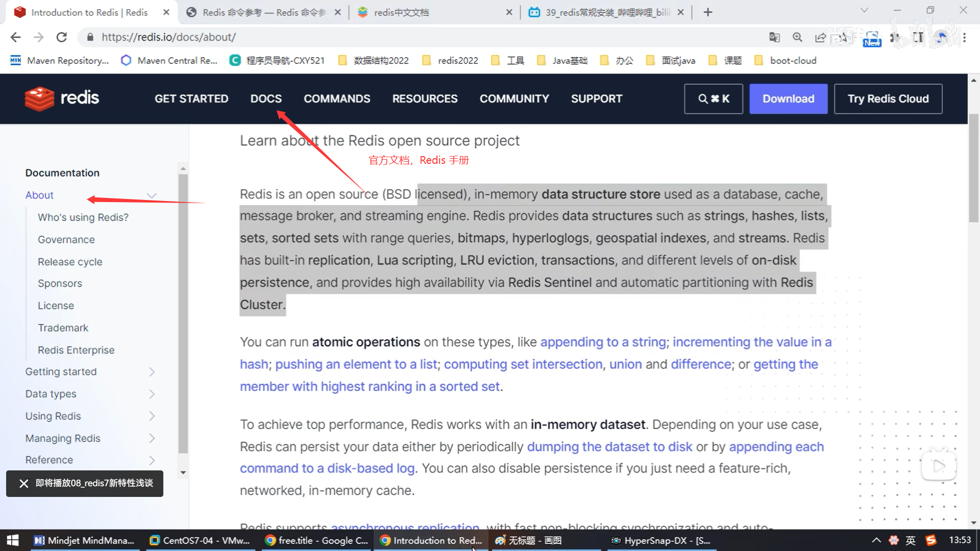Screen dimensions: 980x551
Task: Dismiss the upcoming video notification
Action: pyautogui.click(x=23, y=483)
